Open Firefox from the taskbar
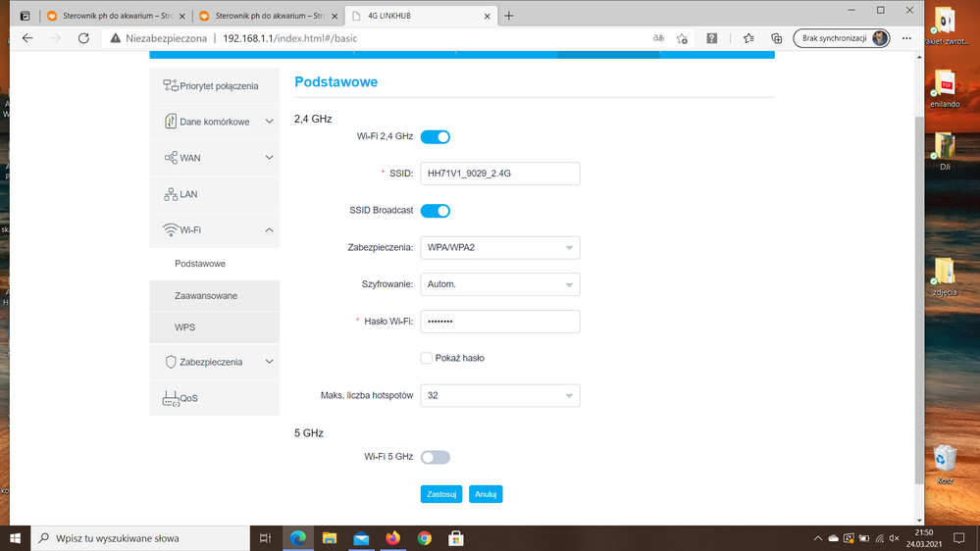This screenshot has height=551, width=980. point(392,538)
